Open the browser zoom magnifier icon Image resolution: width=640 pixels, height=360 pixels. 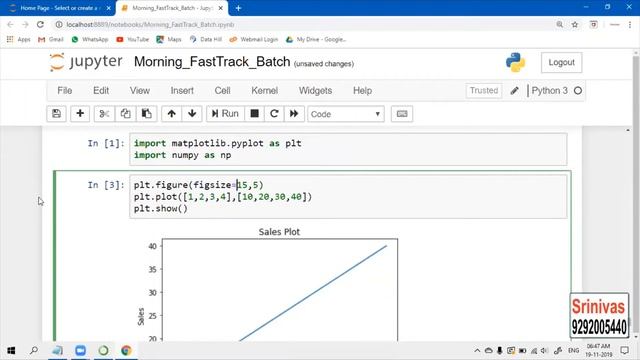point(560,24)
